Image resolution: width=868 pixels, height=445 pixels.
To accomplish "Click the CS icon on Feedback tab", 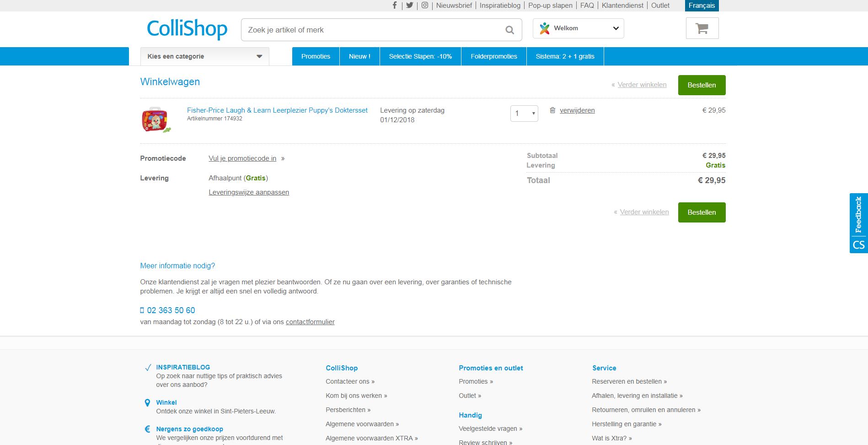I will 858,245.
